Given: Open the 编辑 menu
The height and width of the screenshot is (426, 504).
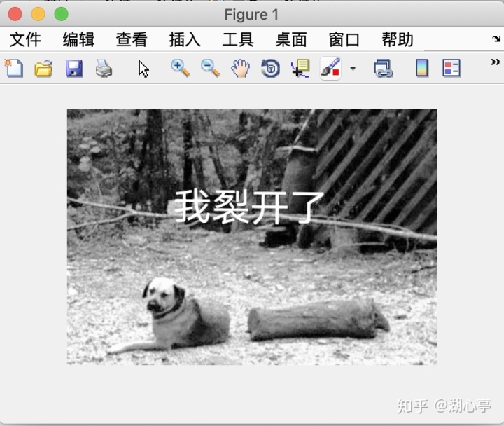Looking at the screenshot, I should click(x=78, y=39).
